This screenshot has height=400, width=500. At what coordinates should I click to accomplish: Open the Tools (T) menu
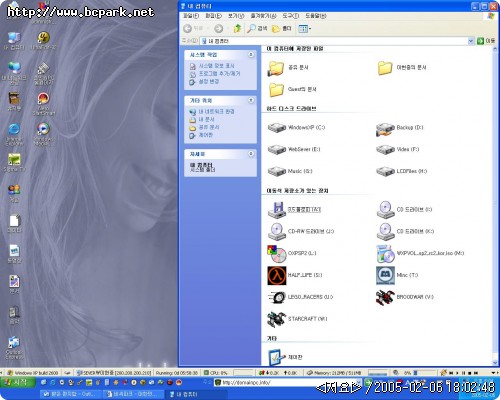pos(291,16)
